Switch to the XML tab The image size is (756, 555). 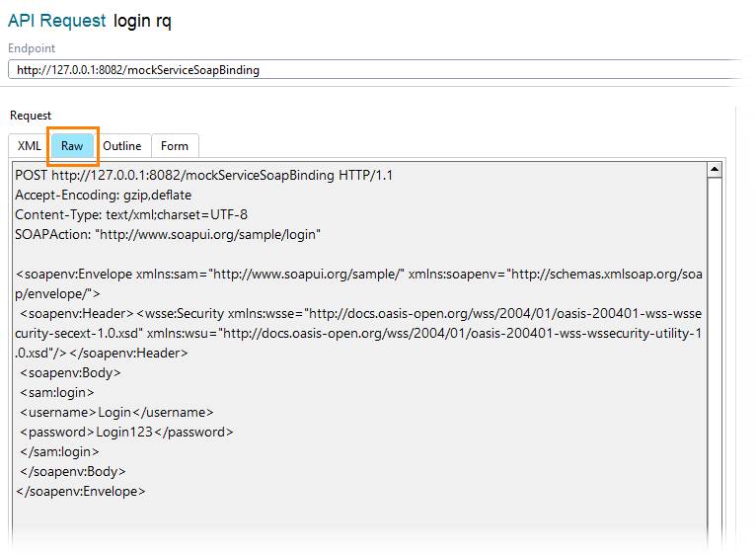[x=29, y=146]
